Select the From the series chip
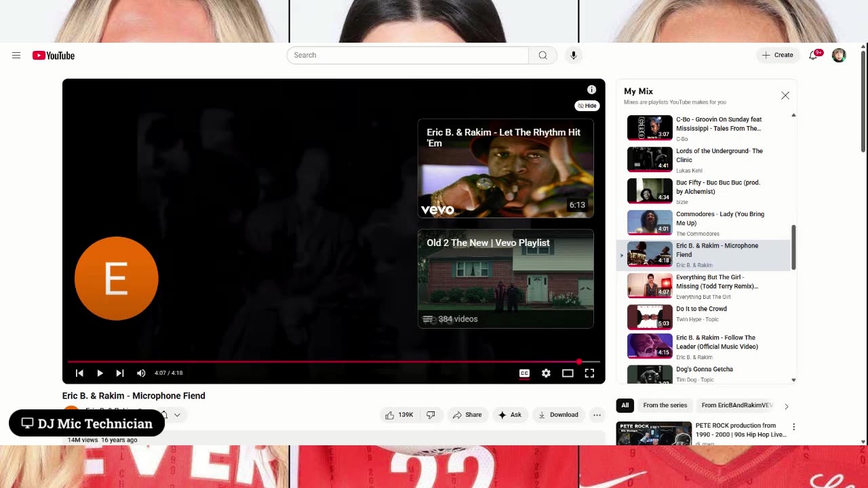868x488 pixels. 665,405
